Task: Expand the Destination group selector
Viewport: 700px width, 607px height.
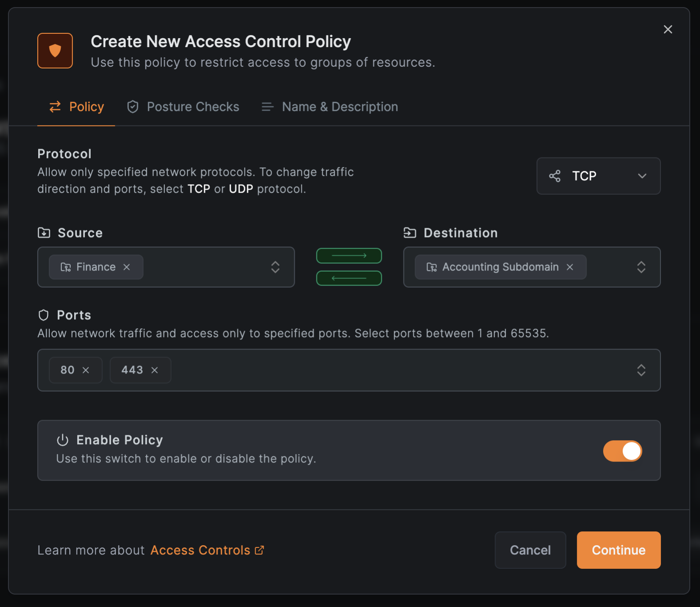Action: (x=641, y=267)
